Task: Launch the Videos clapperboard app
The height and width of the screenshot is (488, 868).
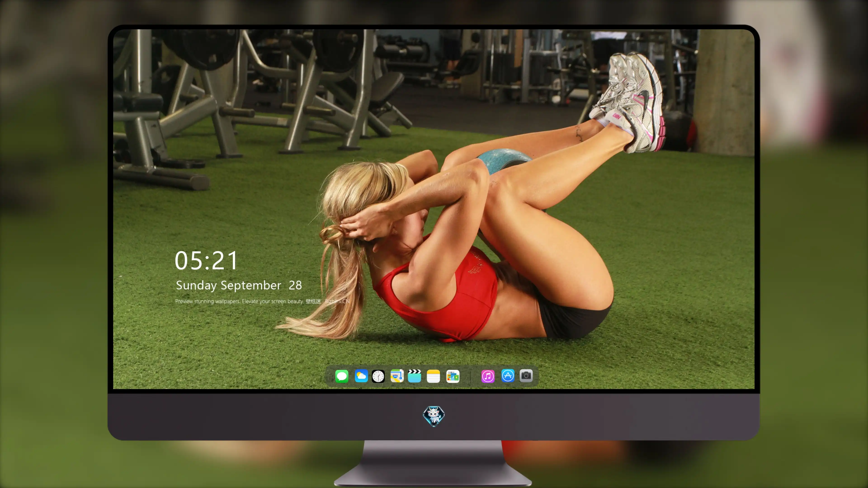Action: click(415, 376)
